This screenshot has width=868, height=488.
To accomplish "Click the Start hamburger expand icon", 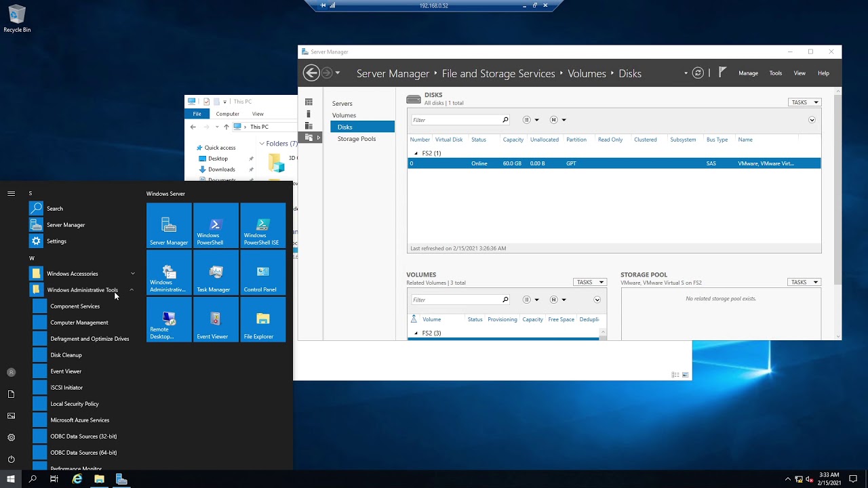I will tap(11, 193).
